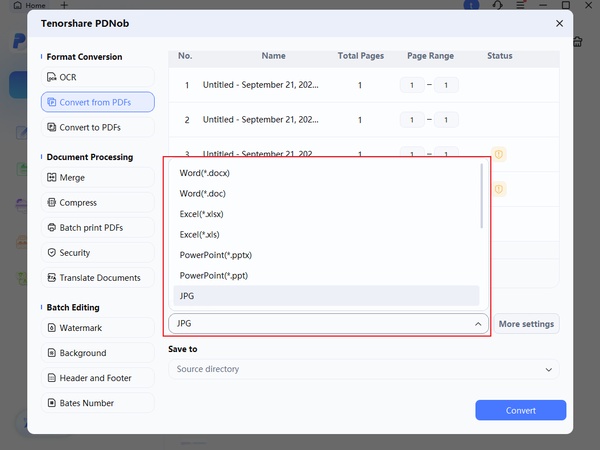Open the Merge tool
The image size is (600, 450).
tap(98, 178)
